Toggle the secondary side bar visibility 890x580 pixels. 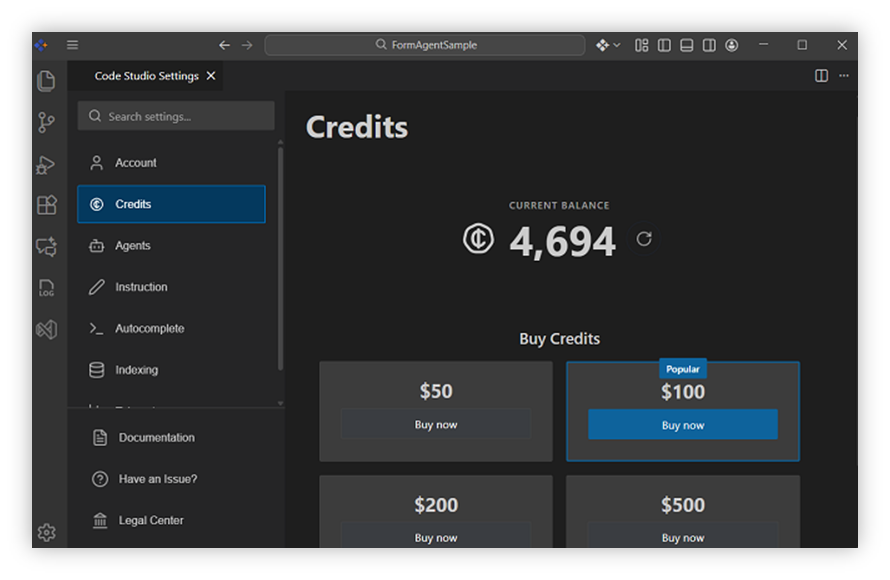709,45
